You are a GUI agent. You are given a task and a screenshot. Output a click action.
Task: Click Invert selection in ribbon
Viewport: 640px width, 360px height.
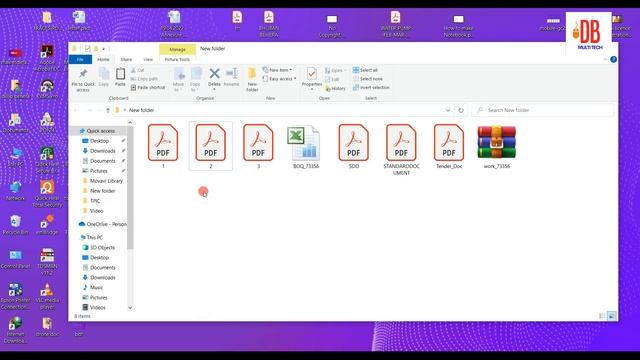[371, 87]
